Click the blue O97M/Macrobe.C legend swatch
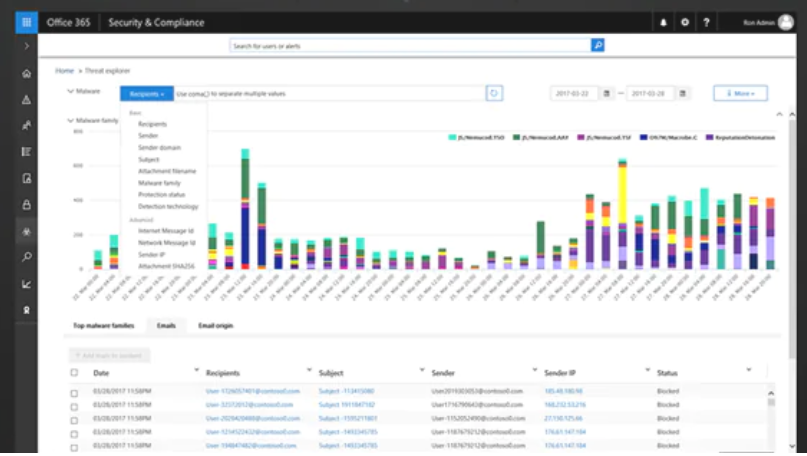This screenshot has width=807, height=456. [643, 137]
